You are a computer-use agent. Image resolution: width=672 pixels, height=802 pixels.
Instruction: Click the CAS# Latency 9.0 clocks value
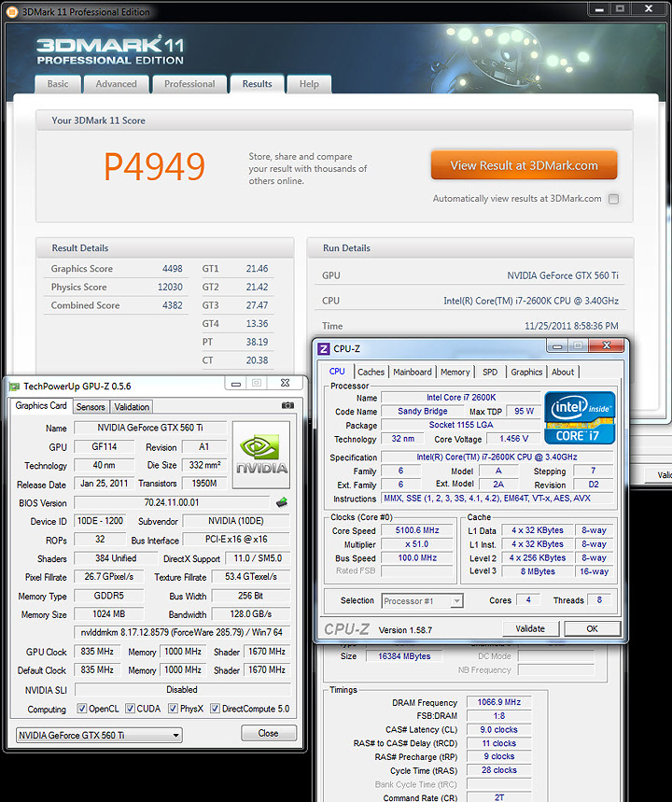pos(499,730)
